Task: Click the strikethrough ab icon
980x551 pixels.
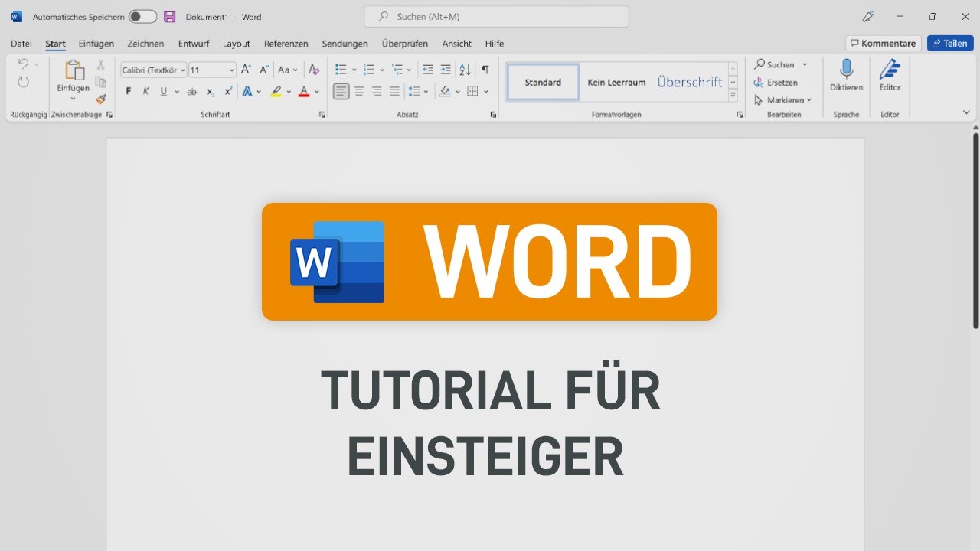Action: pyautogui.click(x=191, y=92)
